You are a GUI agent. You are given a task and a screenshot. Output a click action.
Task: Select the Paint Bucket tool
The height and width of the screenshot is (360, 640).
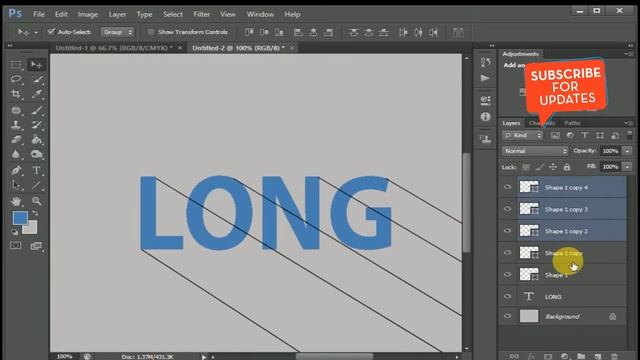pyautogui.click(x=37, y=140)
